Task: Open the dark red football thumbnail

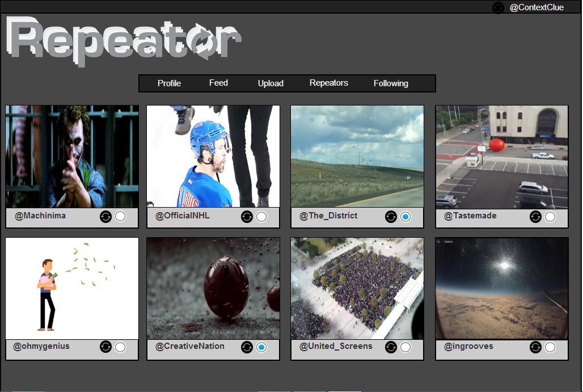Action: (x=213, y=288)
